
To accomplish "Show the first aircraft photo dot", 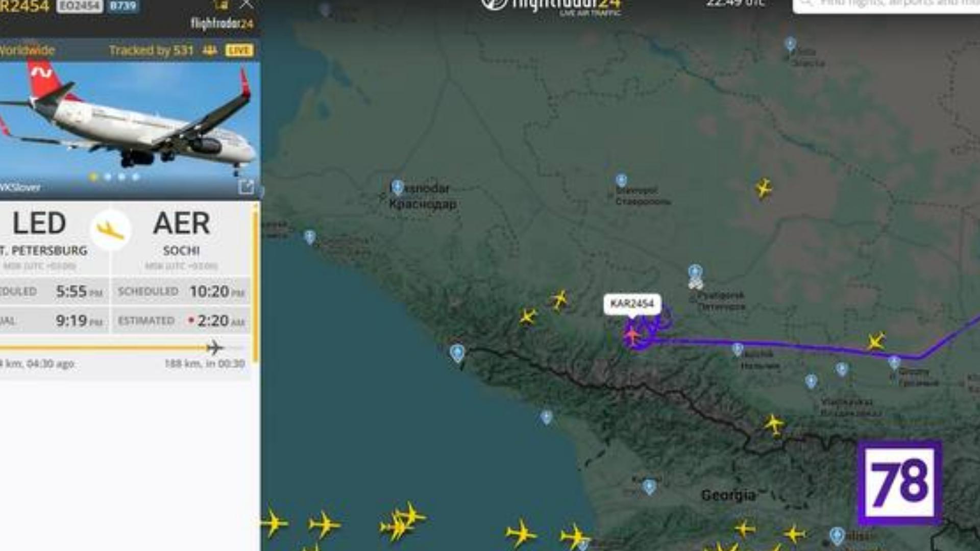I will tap(93, 177).
